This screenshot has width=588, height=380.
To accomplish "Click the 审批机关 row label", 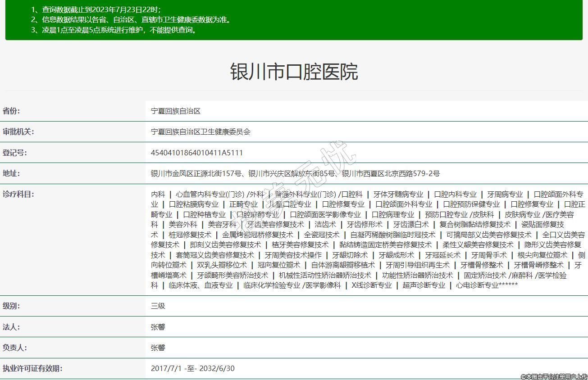I will click(18, 132).
